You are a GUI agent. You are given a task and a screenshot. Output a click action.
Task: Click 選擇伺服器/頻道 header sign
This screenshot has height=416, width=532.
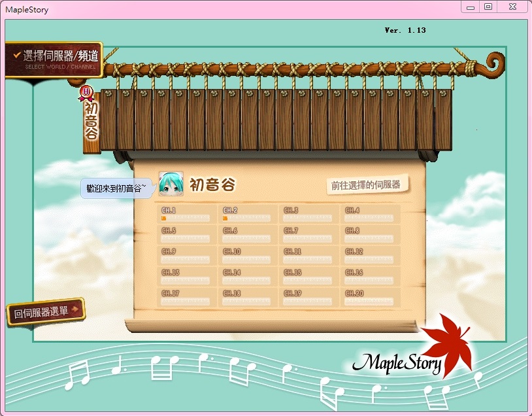click(x=54, y=60)
